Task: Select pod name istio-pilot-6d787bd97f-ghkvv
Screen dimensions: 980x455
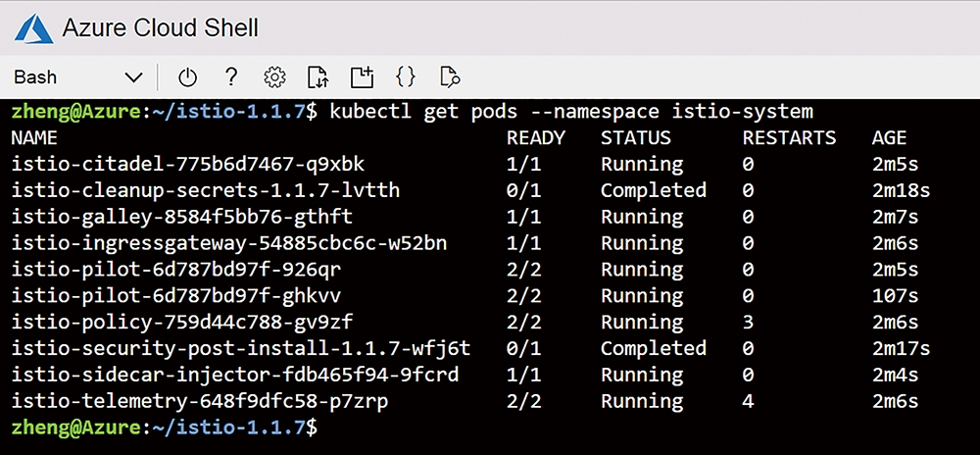Action: coord(176,295)
